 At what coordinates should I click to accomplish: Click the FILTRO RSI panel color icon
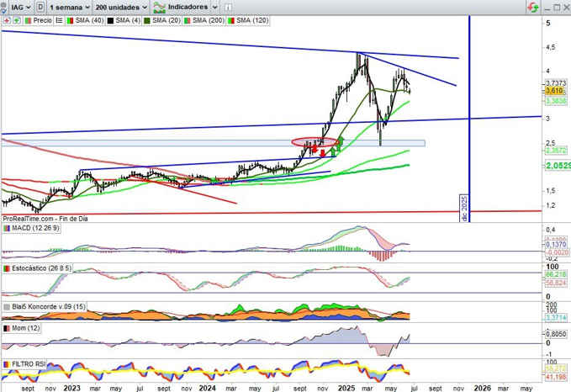coord(7,364)
